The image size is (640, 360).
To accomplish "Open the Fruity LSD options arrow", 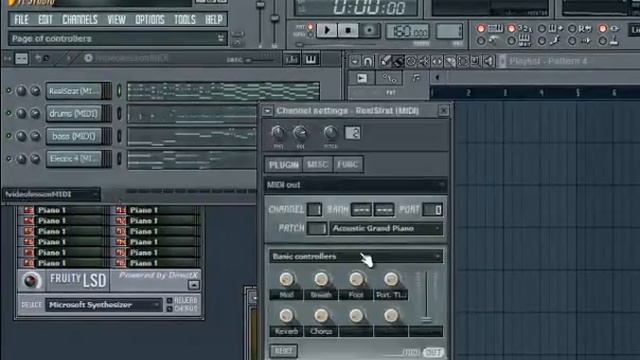I will tap(194, 285).
